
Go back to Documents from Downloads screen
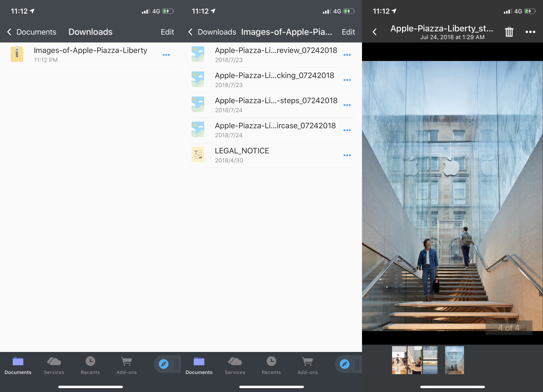32,32
